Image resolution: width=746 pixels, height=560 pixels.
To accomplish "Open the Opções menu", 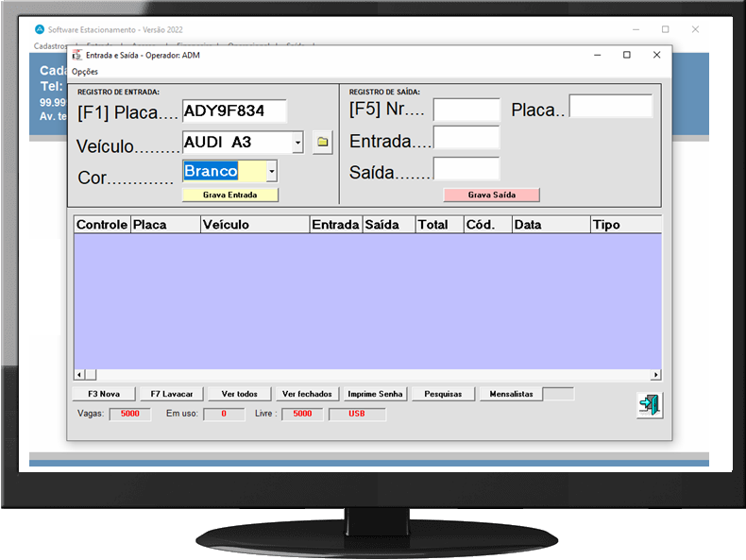I will tap(85, 72).
